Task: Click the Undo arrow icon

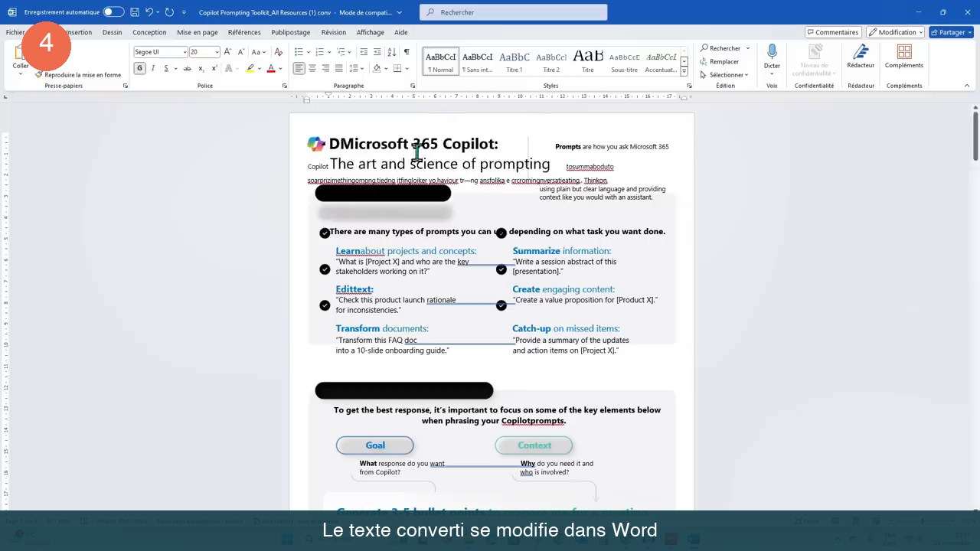Action: [x=150, y=12]
